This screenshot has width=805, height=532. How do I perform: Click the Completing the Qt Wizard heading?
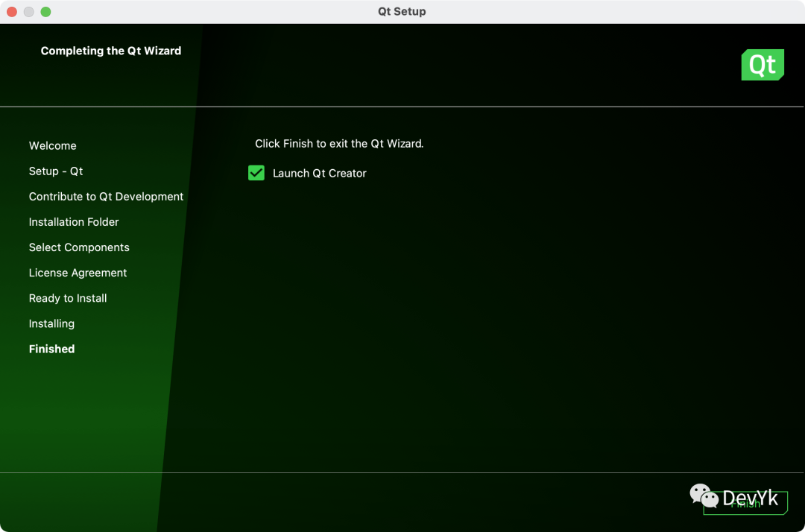point(111,51)
